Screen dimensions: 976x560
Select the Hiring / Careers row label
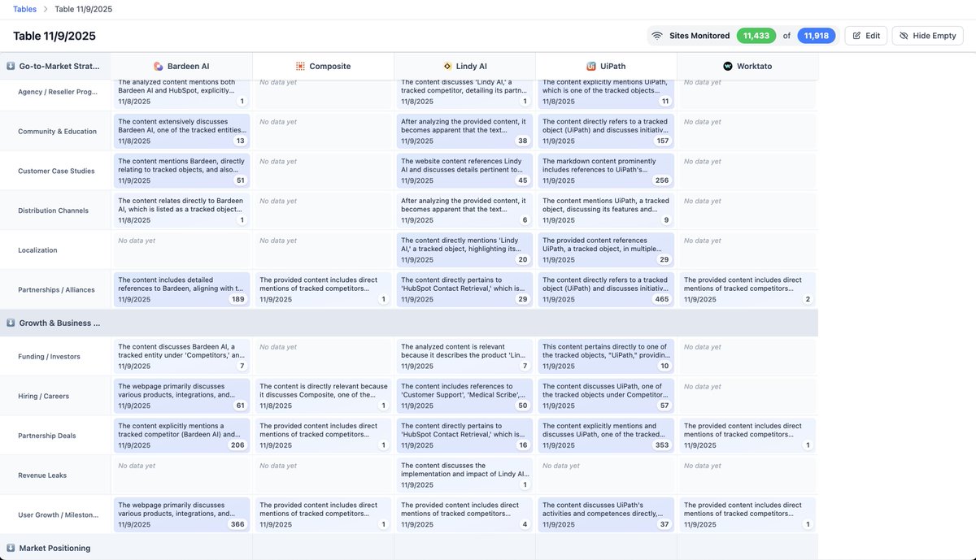[44, 397]
